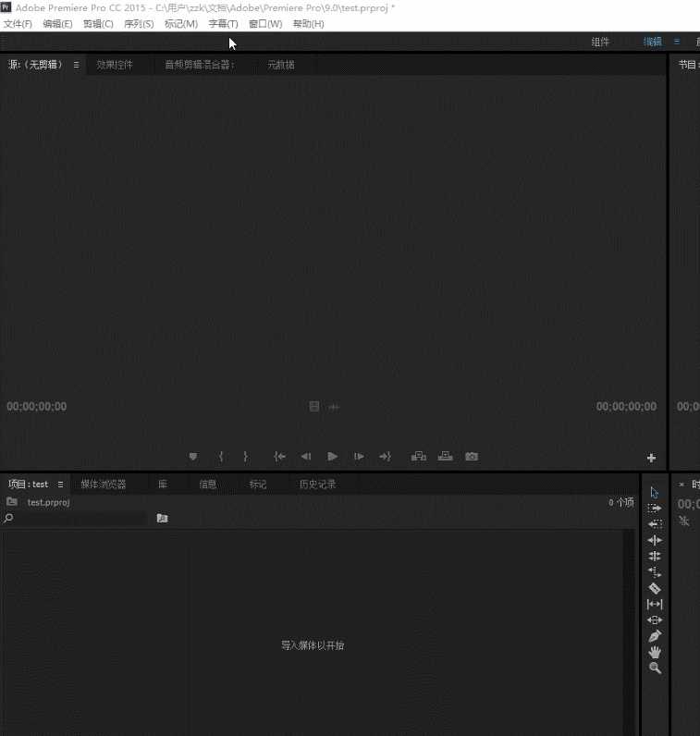700x736 pixels.
Task: Switch to the 音频剪辑混合器 tab
Action: (200, 65)
